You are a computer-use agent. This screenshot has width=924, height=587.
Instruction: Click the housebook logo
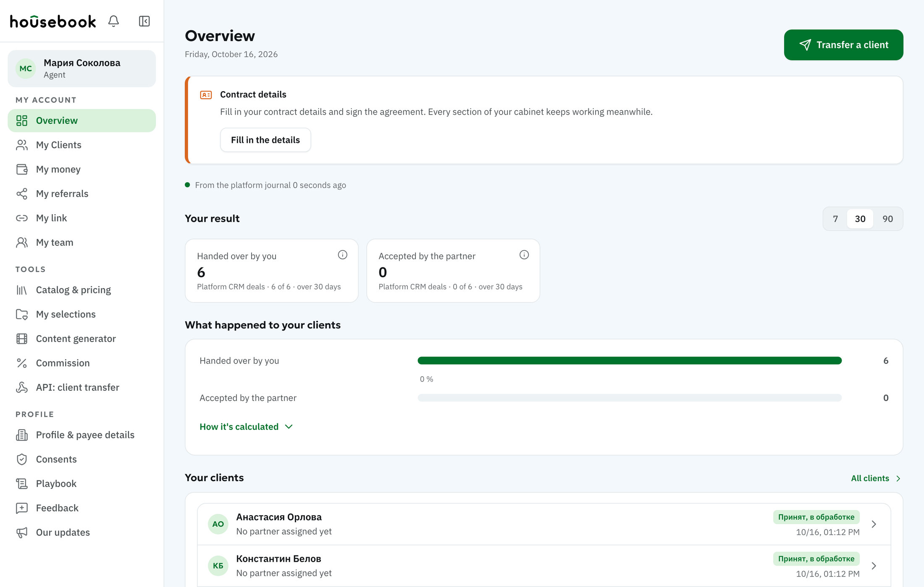pos(53,21)
